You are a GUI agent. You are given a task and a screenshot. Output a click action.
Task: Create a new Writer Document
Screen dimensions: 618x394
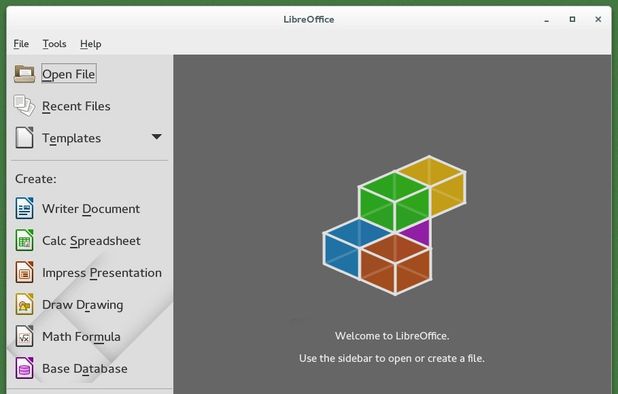point(91,209)
